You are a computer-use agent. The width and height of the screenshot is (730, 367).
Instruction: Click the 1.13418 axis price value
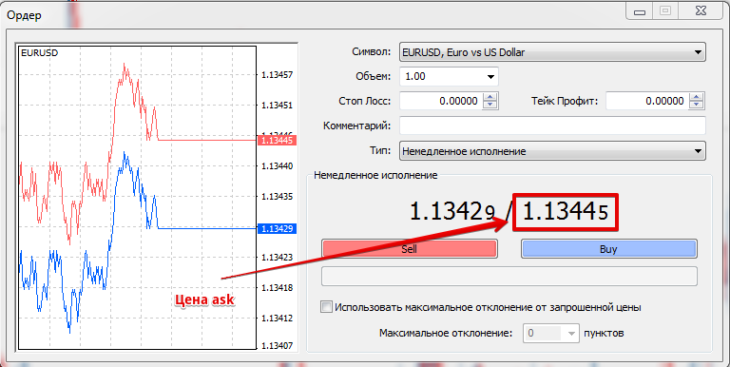tap(277, 288)
